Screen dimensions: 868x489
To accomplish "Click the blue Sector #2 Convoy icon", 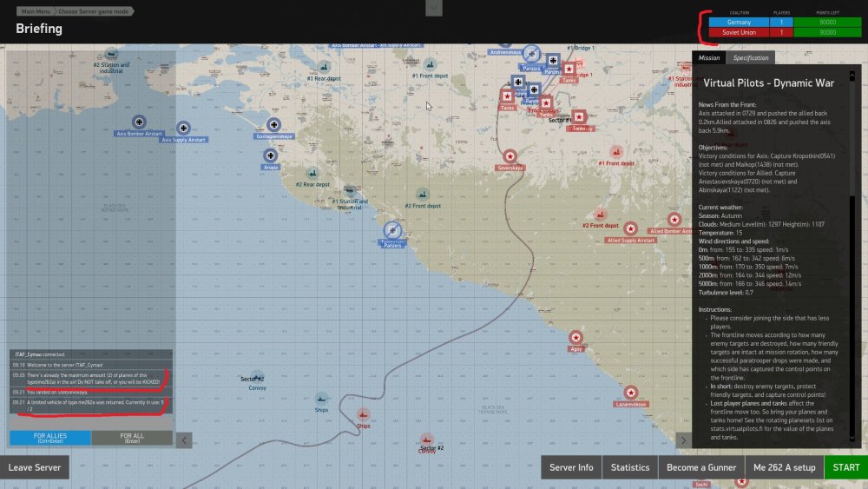I will pos(257,378).
